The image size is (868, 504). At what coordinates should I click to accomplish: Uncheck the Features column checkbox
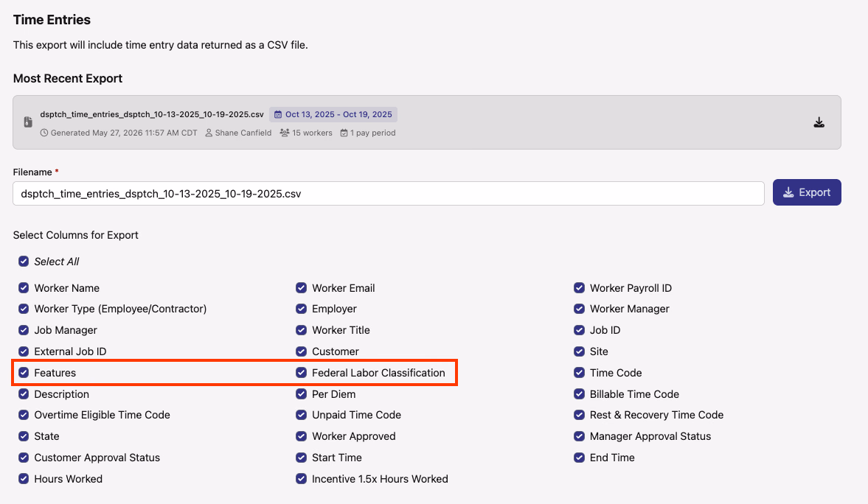[24, 373]
